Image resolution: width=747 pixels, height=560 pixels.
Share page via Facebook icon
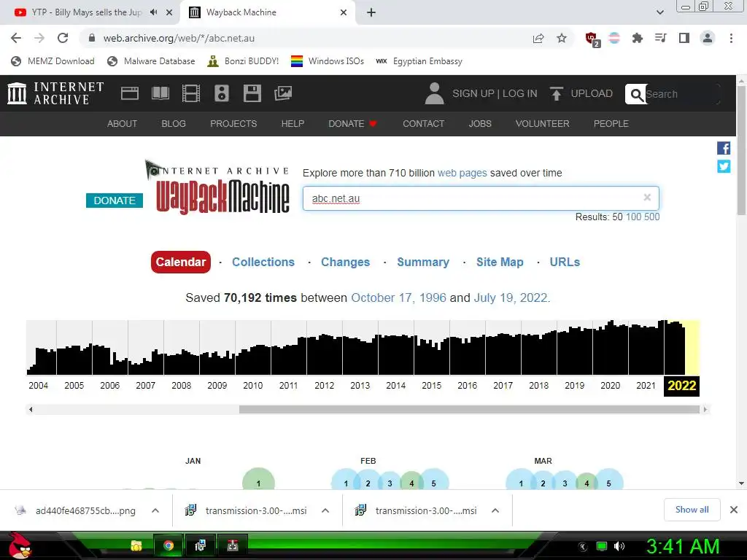(x=724, y=148)
